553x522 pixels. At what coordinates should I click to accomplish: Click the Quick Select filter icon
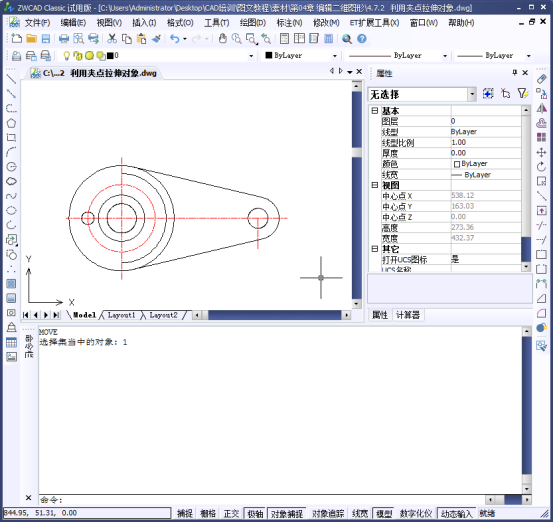pos(523,93)
